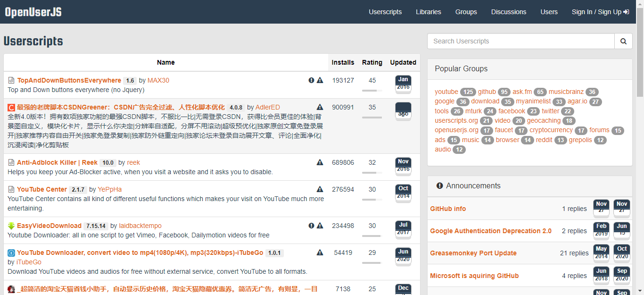Open the geocaching popular group

tap(544, 120)
